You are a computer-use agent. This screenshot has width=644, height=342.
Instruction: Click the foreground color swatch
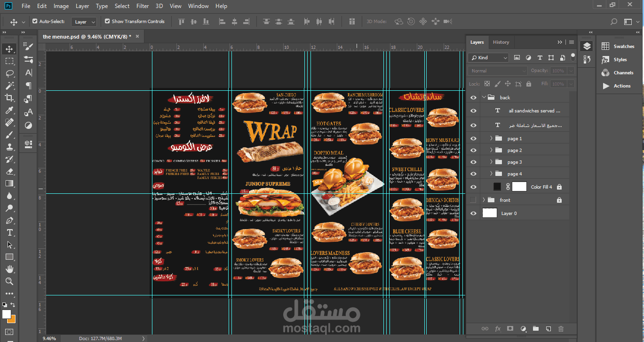point(6,314)
